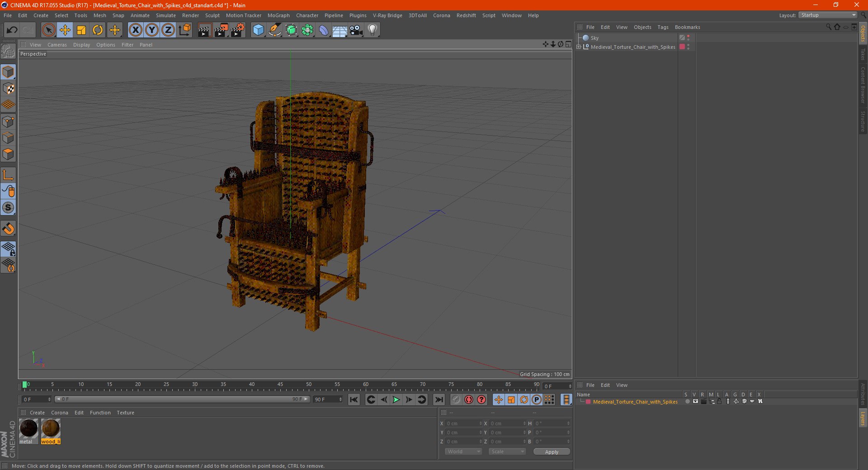Render the current view
868x470 pixels.
coord(204,30)
